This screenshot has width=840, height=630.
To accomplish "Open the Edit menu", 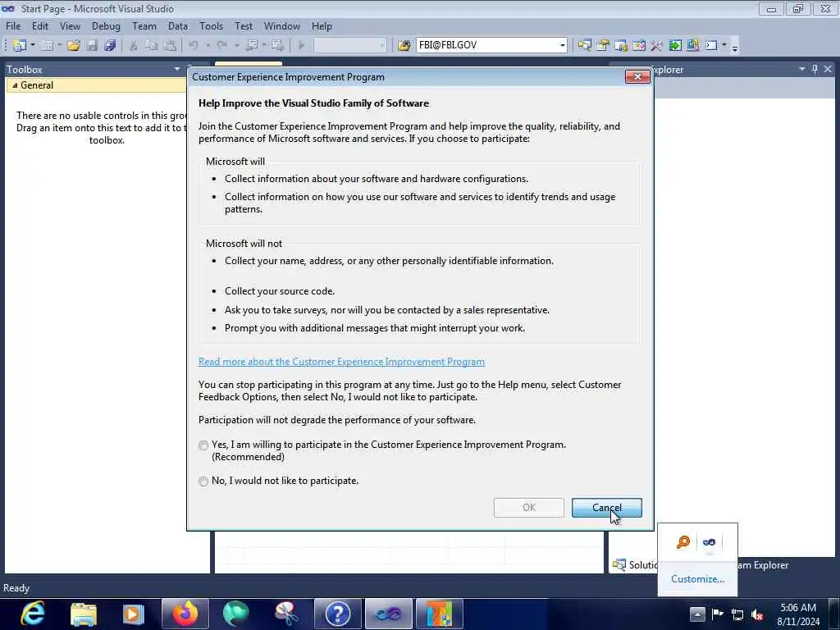I will tap(40, 26).
